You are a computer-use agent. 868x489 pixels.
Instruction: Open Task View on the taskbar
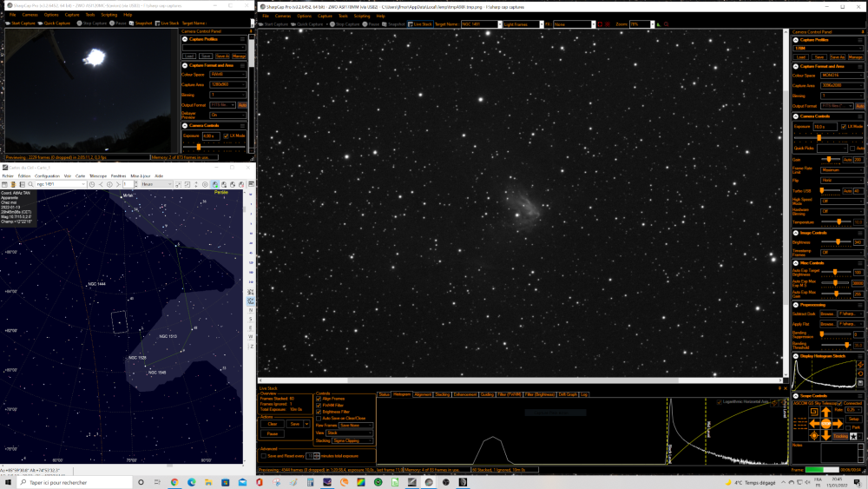click(157, 482)
